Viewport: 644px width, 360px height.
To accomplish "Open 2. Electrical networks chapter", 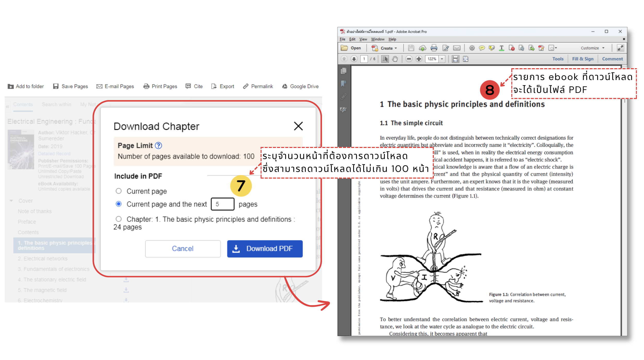I will (43, 259).
